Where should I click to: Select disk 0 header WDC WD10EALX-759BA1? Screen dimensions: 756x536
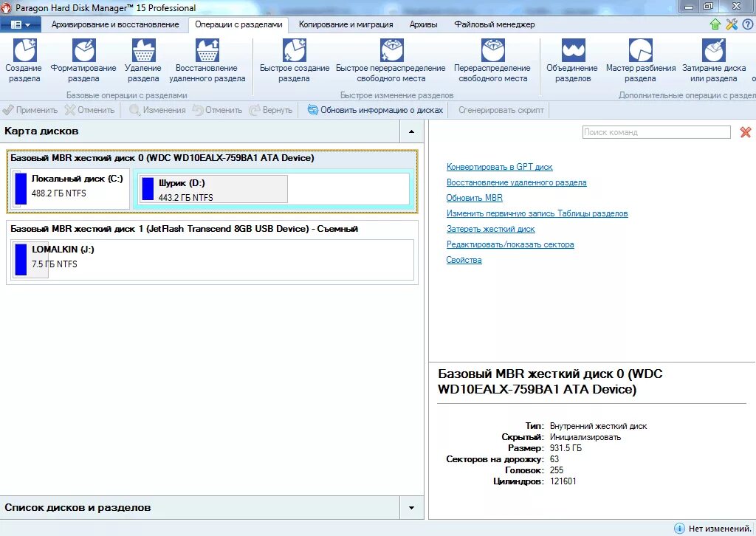[x=162, y=157]
